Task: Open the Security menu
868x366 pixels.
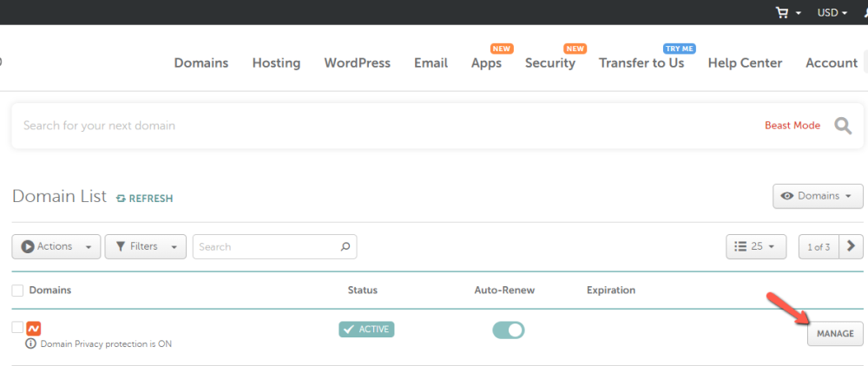Action: point(550,63)
